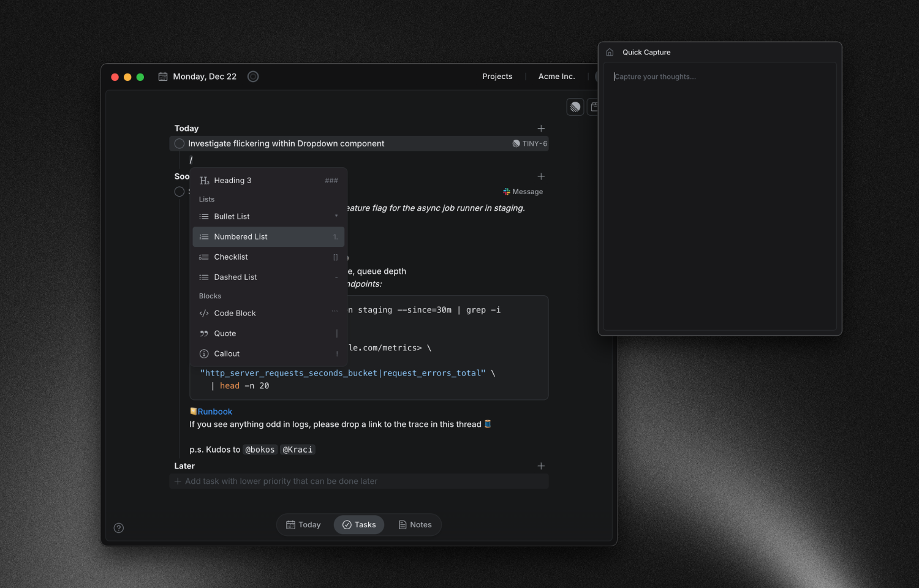919x588 pixels.
Task: Open the Runbook link
Action: [214, 412]
